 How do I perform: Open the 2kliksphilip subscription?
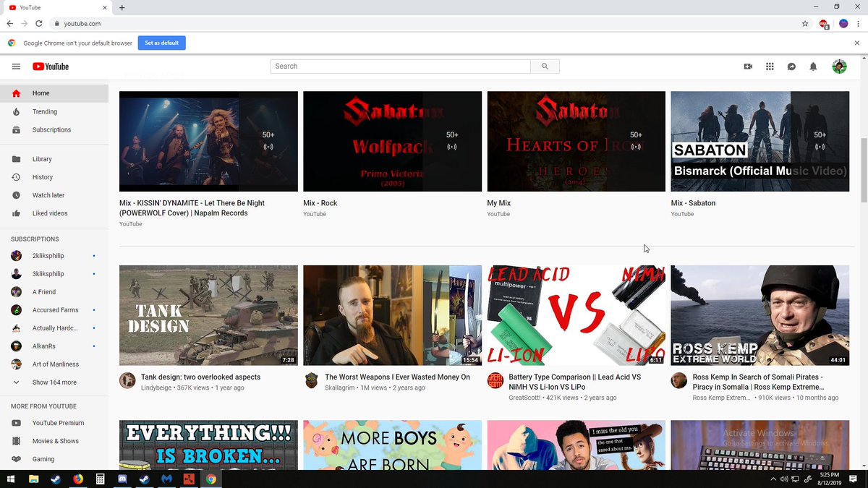tap(54, 256)
